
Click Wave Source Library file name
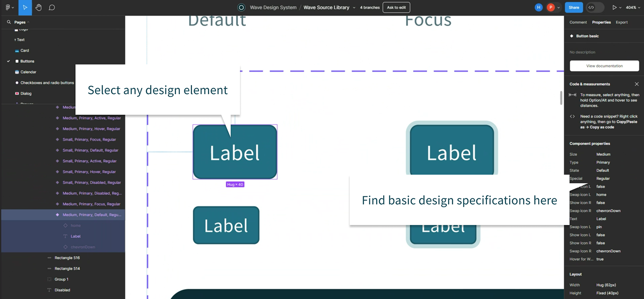(x=326, y=7)
